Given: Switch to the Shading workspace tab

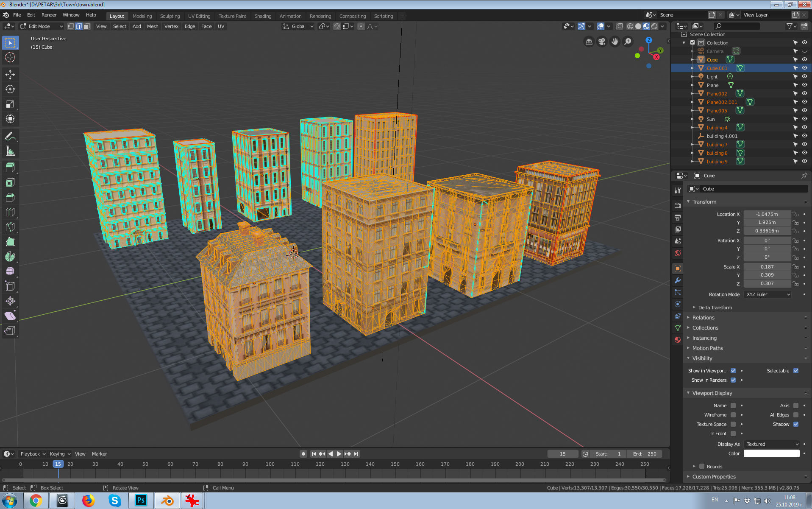Looking at the screenshot, I should [263, 16].
